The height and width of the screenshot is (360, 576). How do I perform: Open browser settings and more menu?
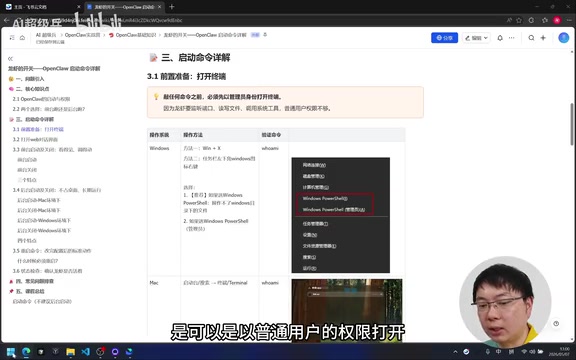pos(568,20)
